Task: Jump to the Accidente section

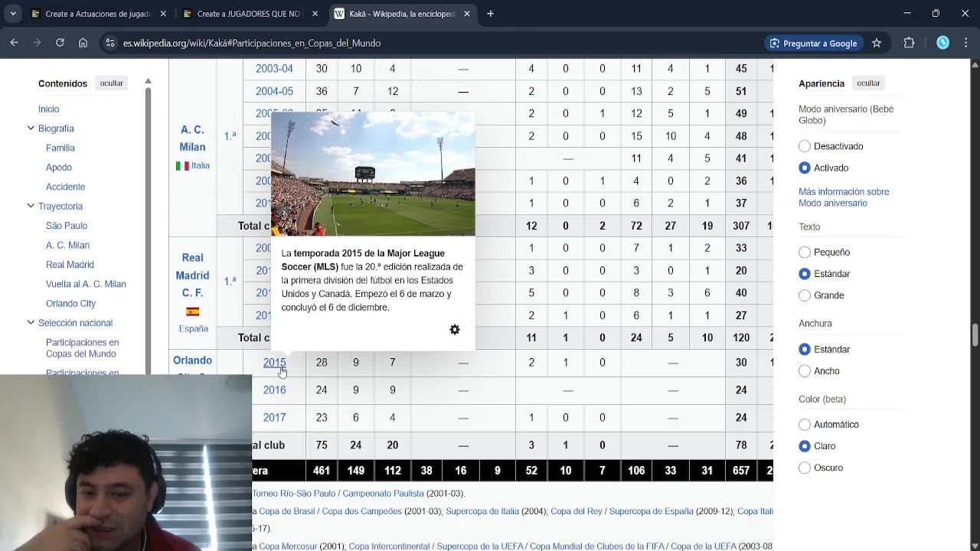Action: pyautogui.click(x=65, y=187)
